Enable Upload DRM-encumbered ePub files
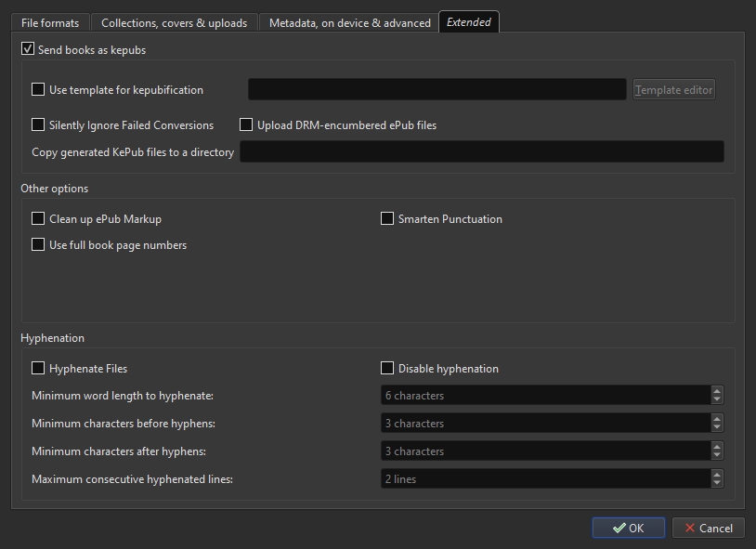The image size is (756, 549). pos(246,124)
